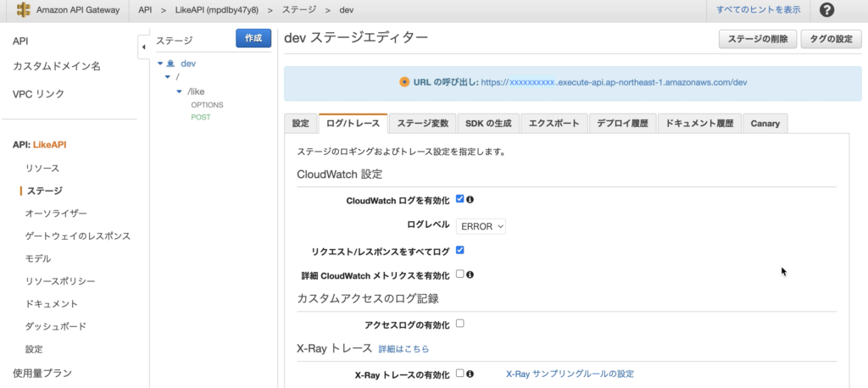Open リソース in sidebar
The image size is (868, 388).
pos(42,169)
